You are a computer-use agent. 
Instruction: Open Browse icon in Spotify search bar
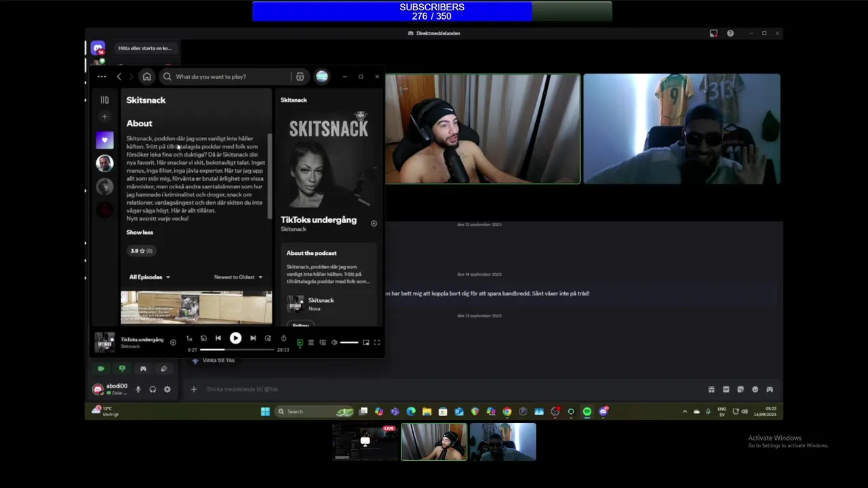[300, 77]
